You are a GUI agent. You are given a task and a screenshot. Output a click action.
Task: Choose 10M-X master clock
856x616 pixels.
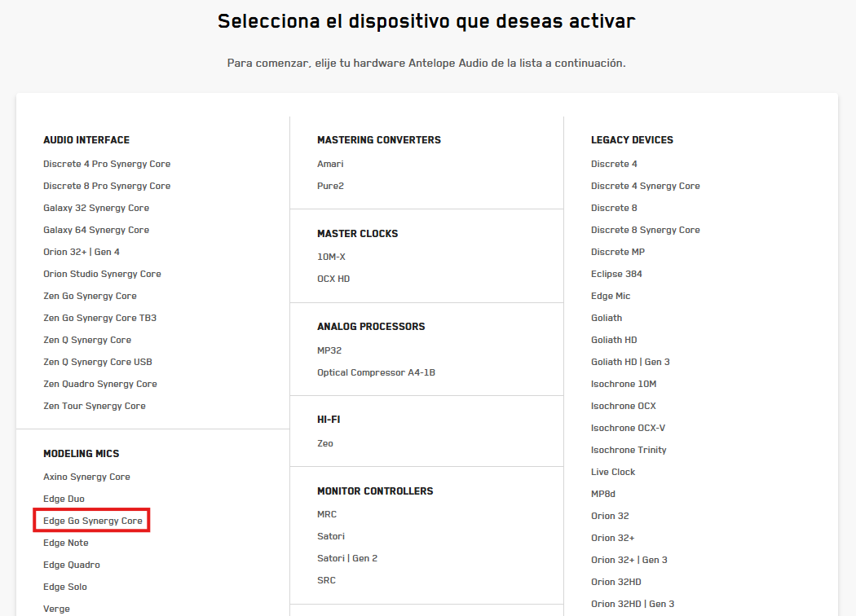pos(331,257)
